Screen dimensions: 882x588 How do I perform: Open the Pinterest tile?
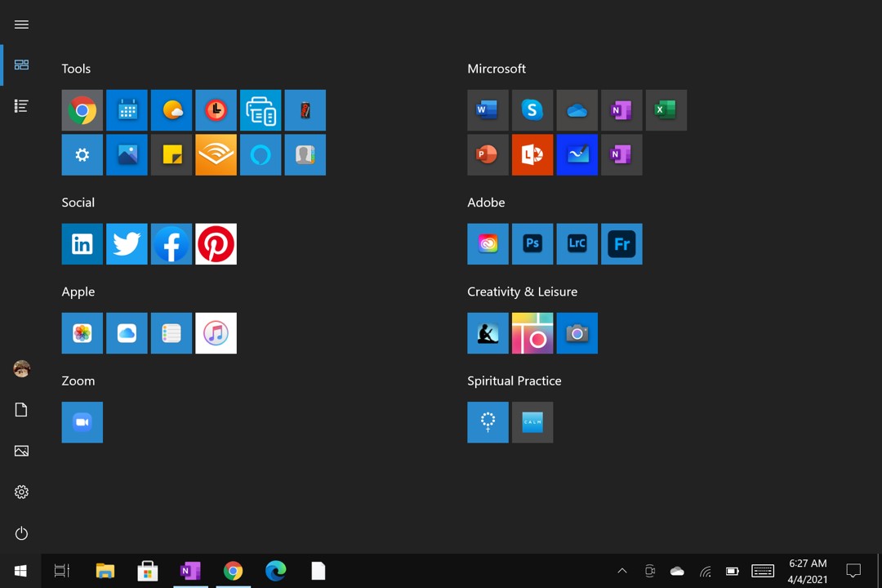pyautogui.click(x=216, y=244)
